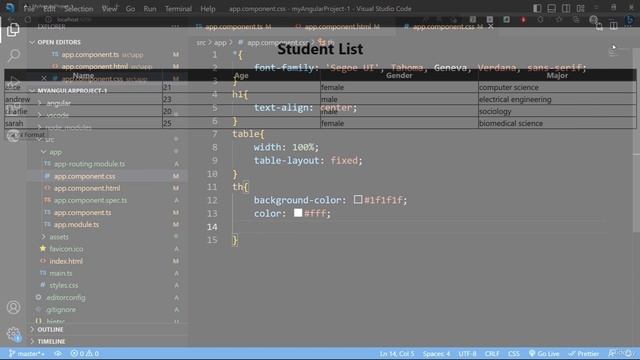
Task: Open the Accounts menu icon
Action: 13,307
